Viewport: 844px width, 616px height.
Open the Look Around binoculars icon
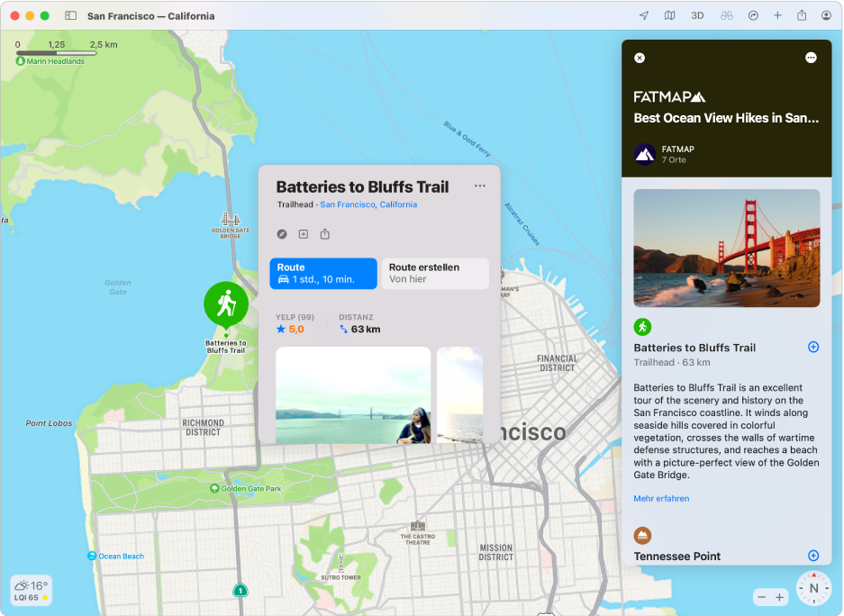tap(726, 14)
